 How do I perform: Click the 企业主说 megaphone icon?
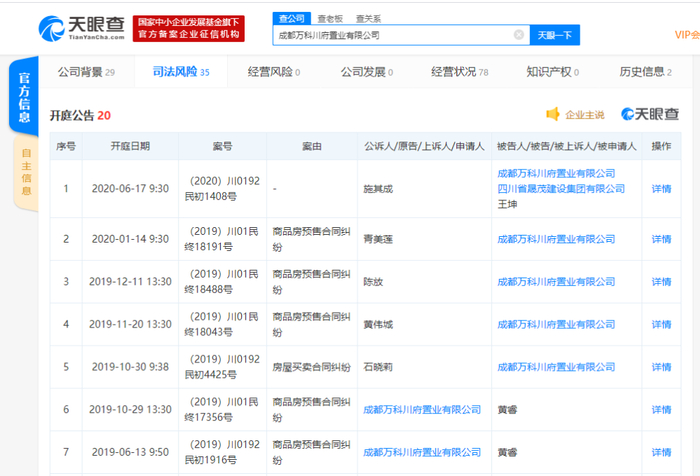coord(553,115)
